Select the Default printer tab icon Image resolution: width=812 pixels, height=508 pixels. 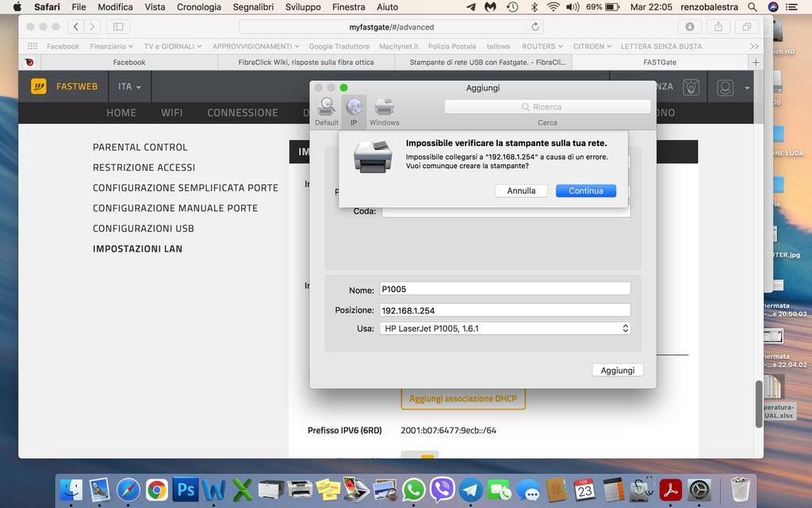pos(326,111)
